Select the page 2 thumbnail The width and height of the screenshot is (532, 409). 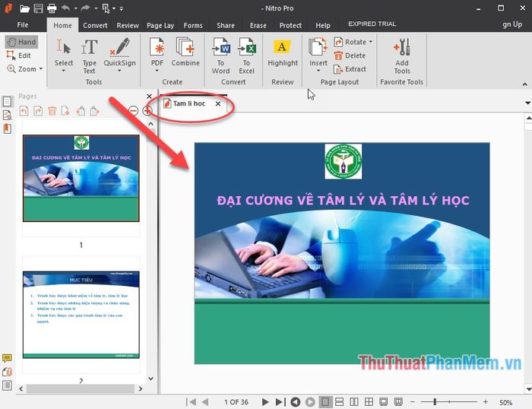pos(81,315)
